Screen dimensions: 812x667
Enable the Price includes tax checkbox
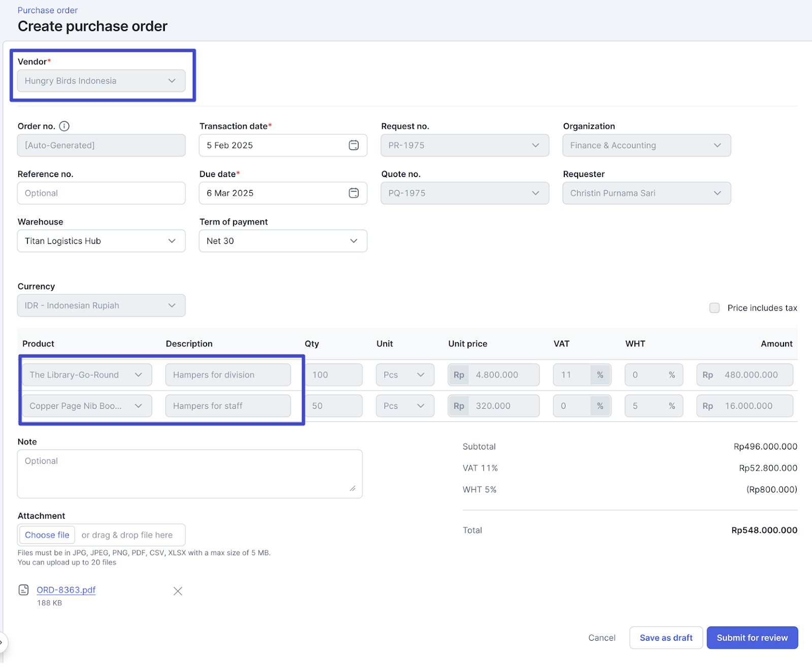(715, 308)
